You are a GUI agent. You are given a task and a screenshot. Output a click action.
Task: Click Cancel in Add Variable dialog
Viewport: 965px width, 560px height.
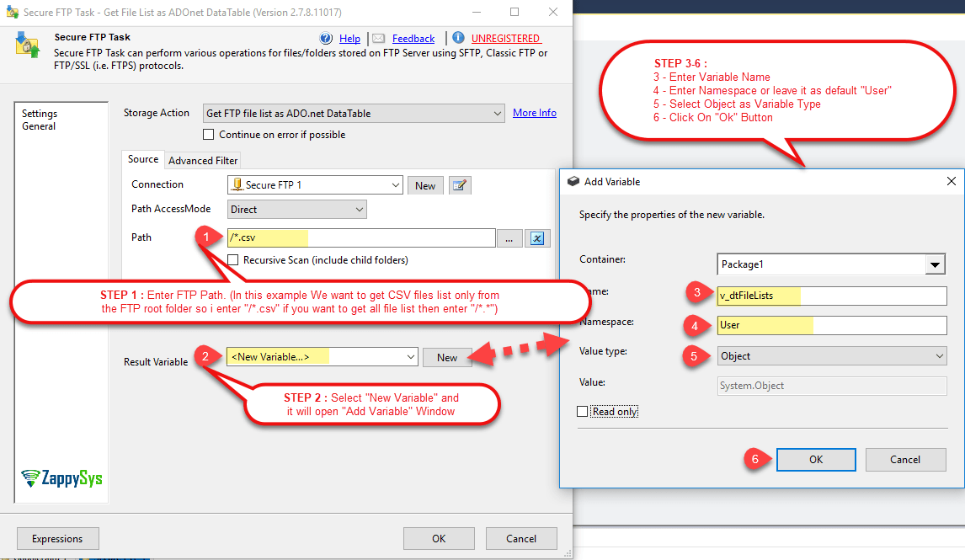tap(905, 460)
